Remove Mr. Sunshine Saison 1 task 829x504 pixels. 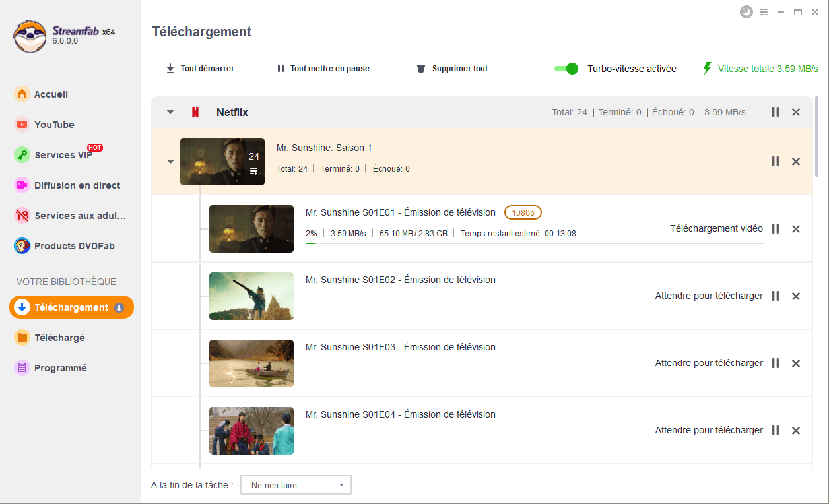coord(796,162)
